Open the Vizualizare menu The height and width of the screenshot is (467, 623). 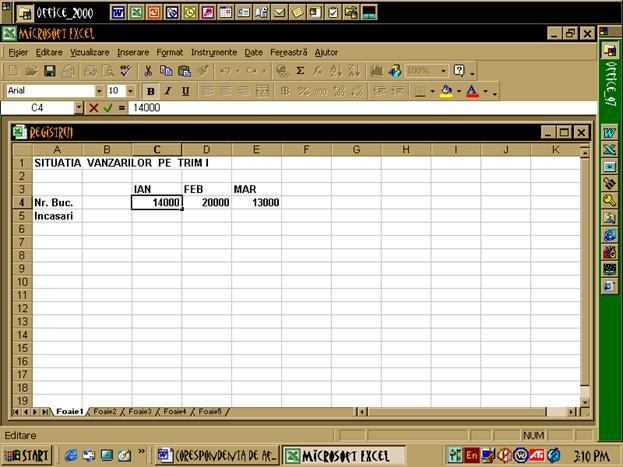(x=89, y=52)
